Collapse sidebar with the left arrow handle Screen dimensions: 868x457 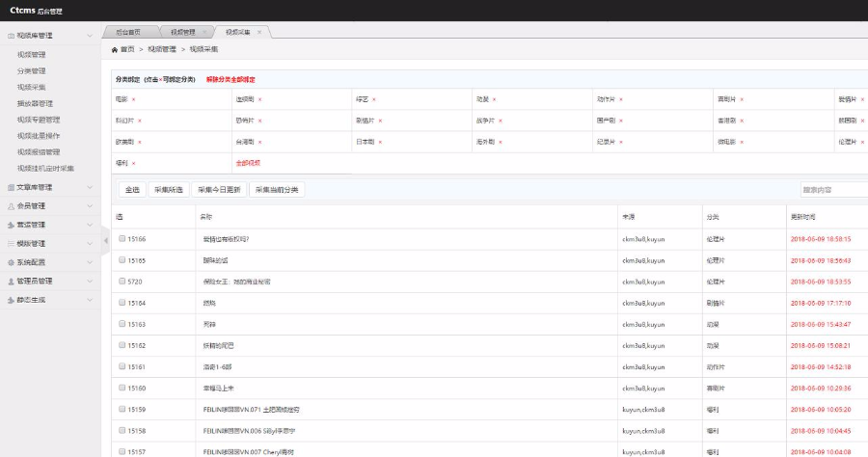point(106,241)
